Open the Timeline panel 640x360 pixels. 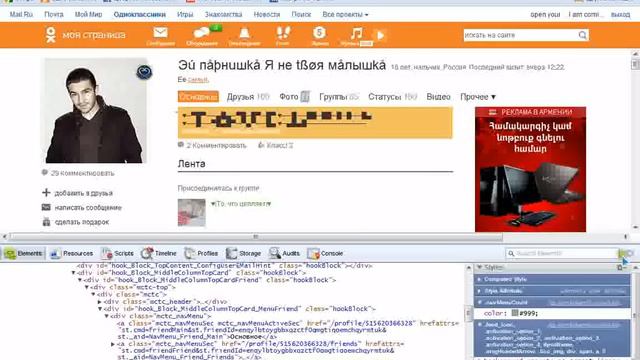[x=158, y=253]
